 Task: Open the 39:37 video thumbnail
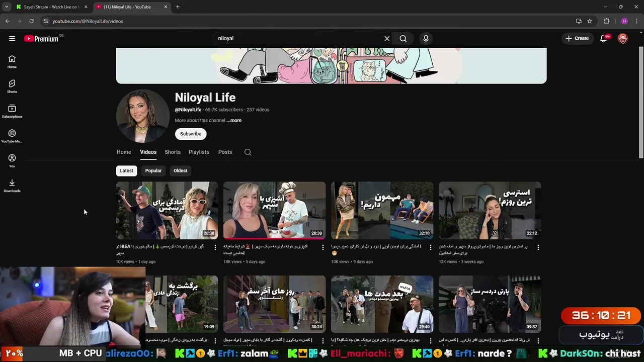click(x=490, y=304)
